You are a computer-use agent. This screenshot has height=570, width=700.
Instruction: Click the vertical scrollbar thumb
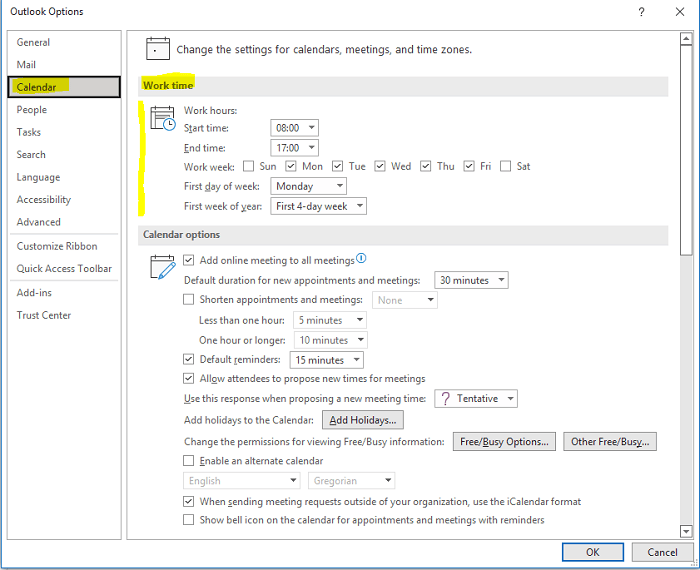pos(686,150)
